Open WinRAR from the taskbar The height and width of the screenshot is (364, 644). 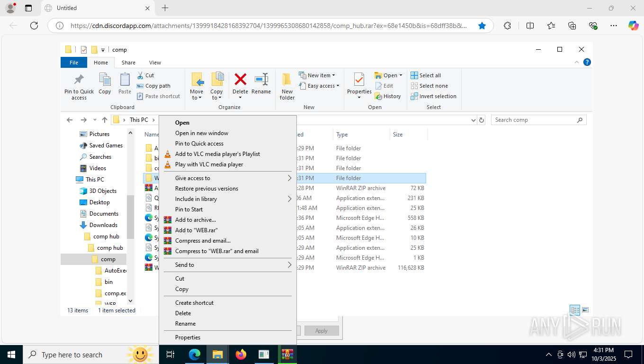tap(287, 354)
